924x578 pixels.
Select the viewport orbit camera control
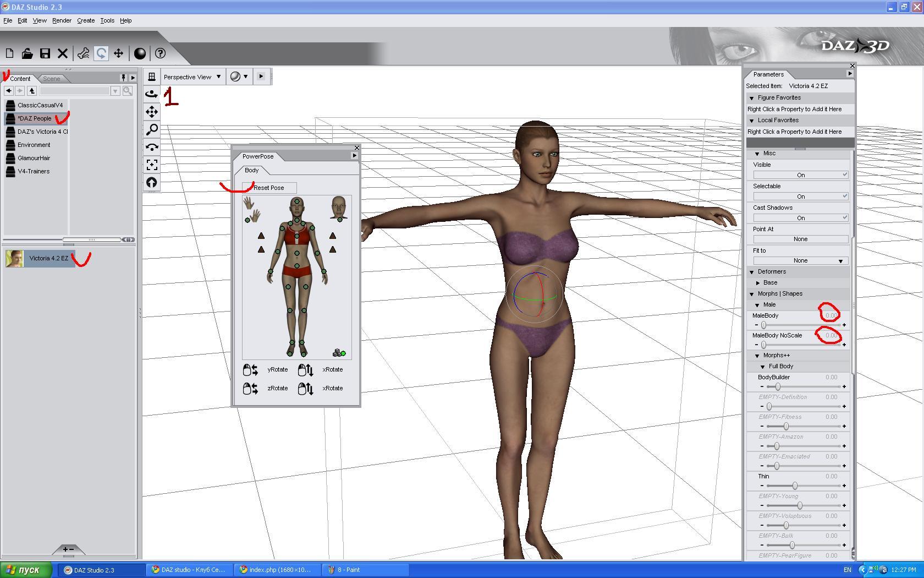pos(152,94)
